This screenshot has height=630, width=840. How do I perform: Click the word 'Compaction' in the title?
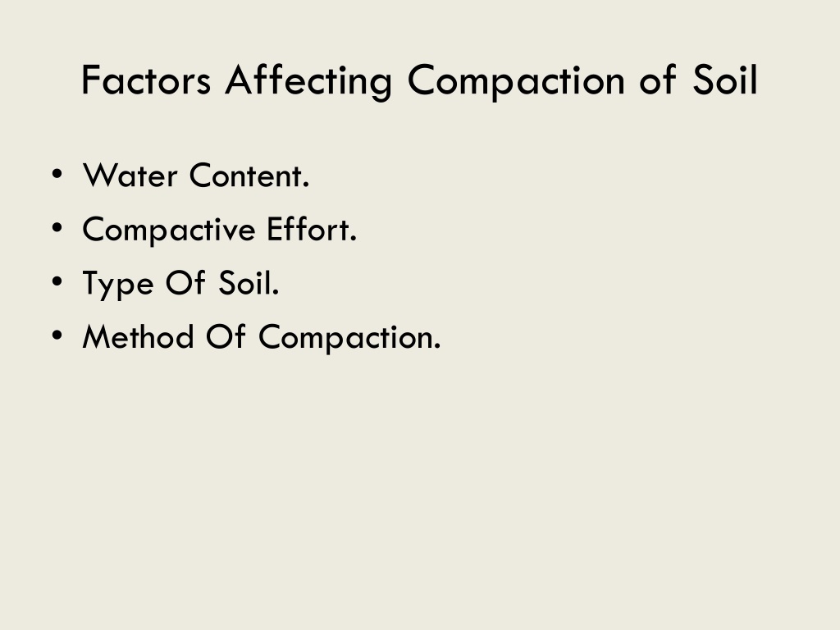pos(516,81)
